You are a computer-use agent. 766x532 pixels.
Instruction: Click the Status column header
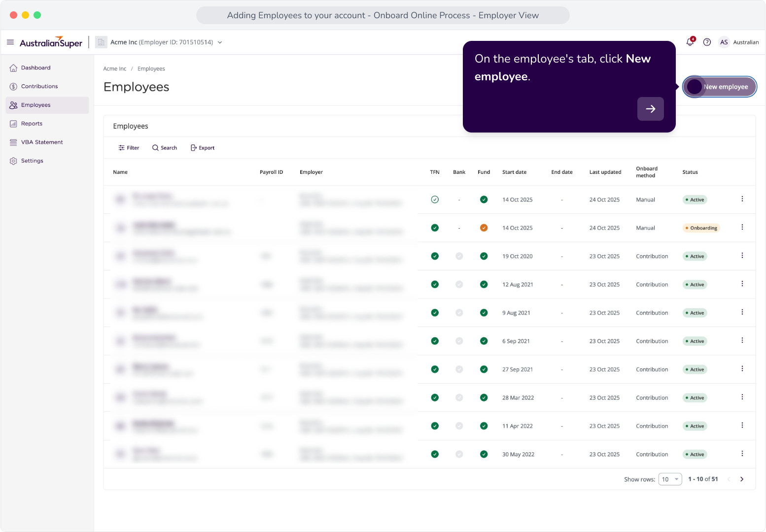tap(690, 172)
